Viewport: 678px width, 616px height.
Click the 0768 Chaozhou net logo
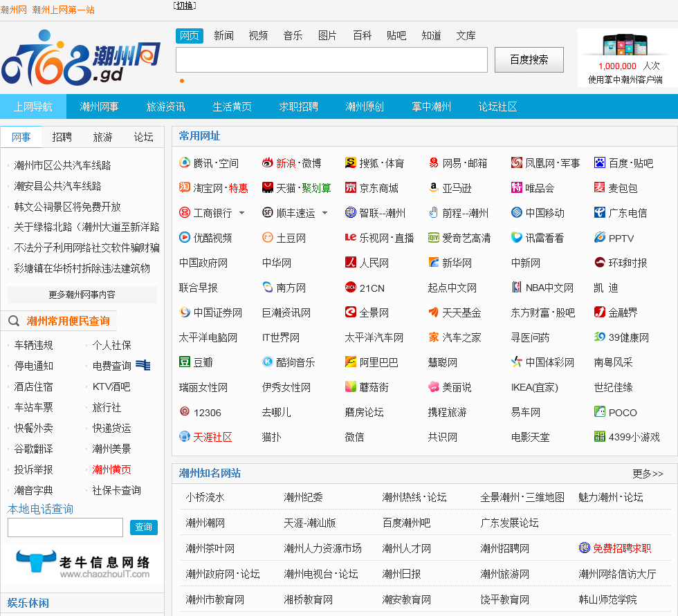(81, 58)
